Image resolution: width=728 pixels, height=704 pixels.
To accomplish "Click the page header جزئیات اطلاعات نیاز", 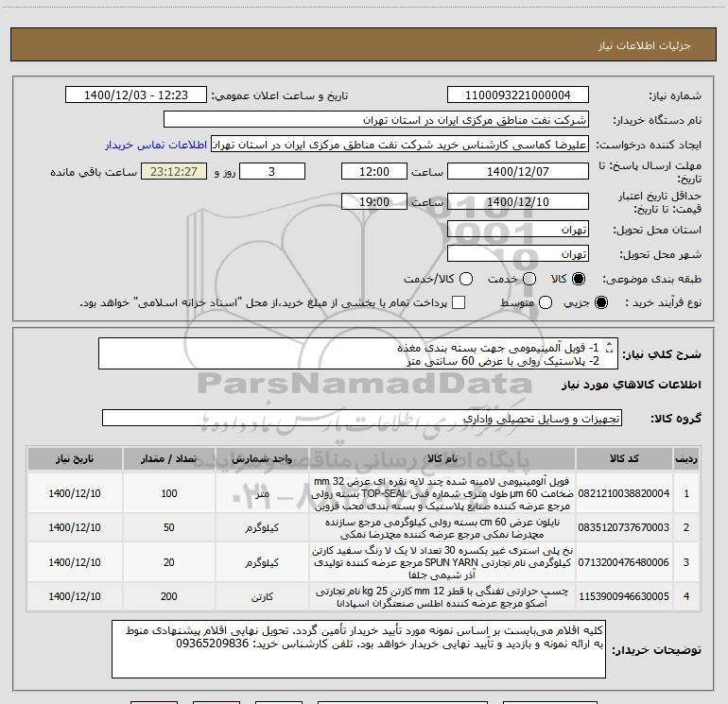I will [645, 45].
